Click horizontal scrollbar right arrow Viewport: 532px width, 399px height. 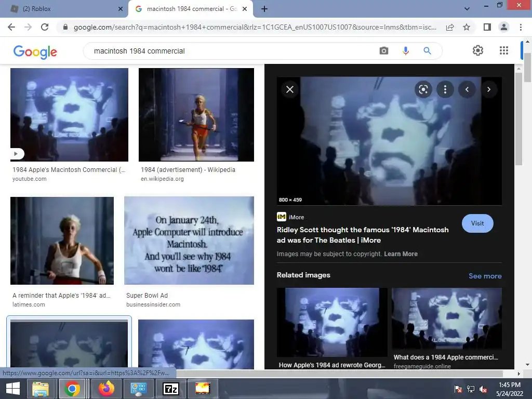518,374
